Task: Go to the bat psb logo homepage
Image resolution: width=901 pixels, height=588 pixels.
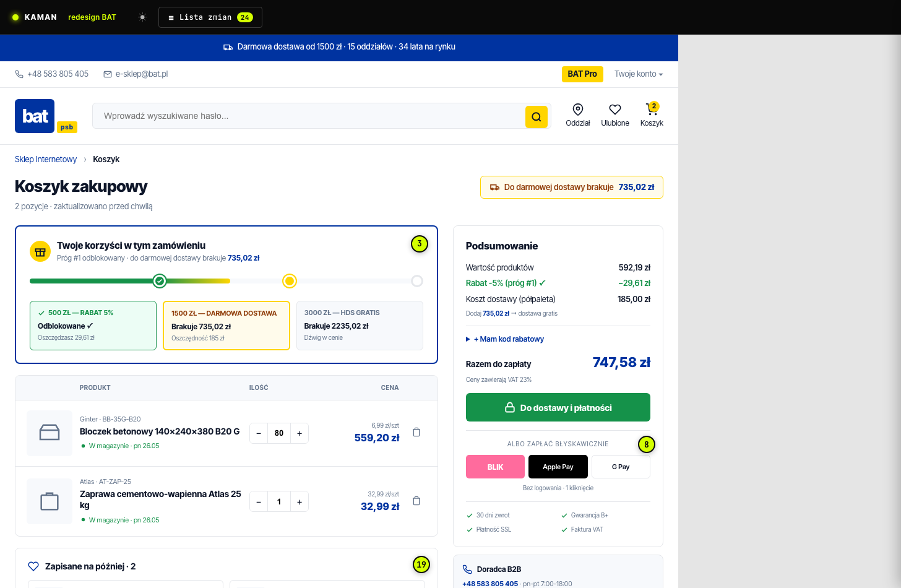Action: [46, 116]
